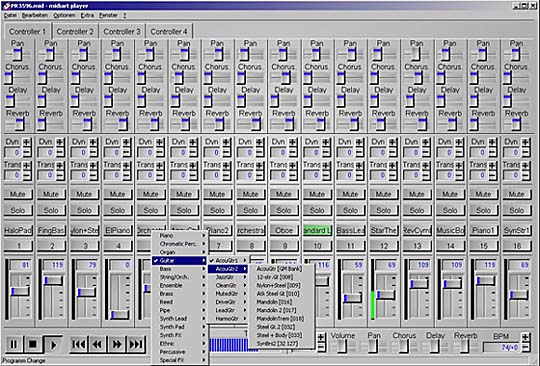The image size is (540, 366).
Task: Mute channel 7 Piano2
Action: point(218,194)
